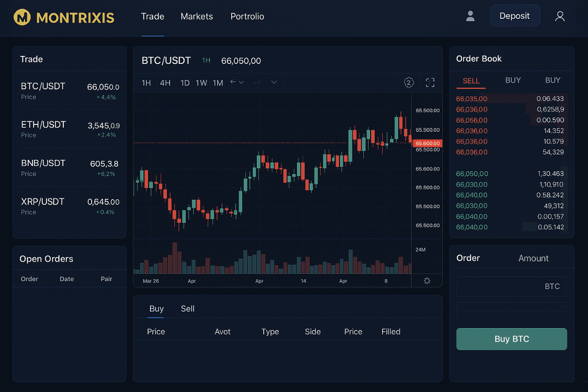Click the filled user silhouette icon
The width and height of the screenshot is (588, 392).
470,16
